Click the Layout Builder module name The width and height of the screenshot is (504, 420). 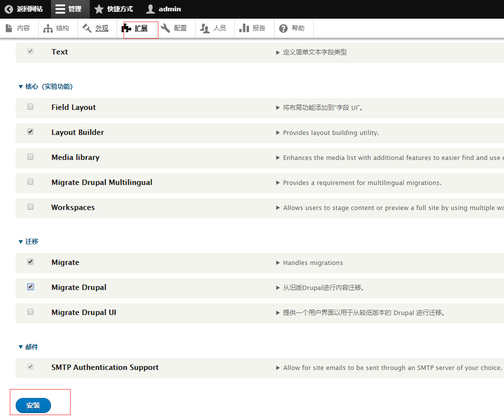pyautogui.click(x=77, y=132)
